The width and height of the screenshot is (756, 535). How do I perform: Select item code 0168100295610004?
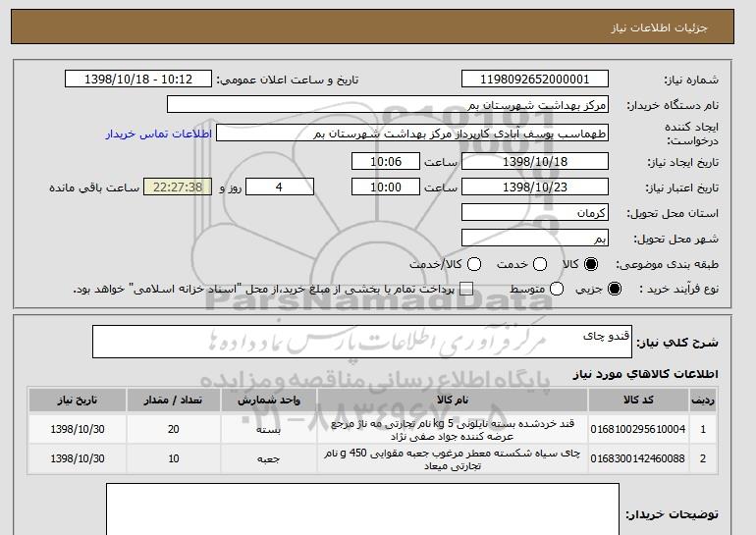pyautogui.click(x=638, y=429)
